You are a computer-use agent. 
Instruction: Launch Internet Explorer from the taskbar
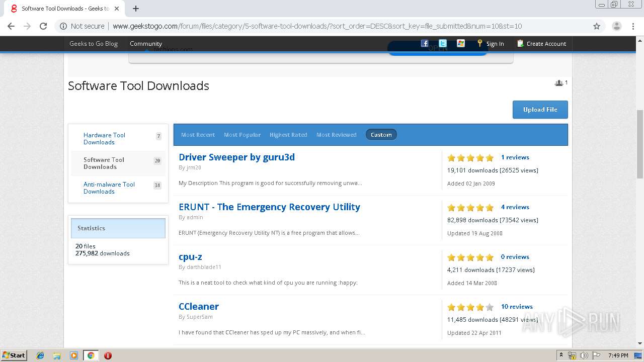click(x=40, y=355)
